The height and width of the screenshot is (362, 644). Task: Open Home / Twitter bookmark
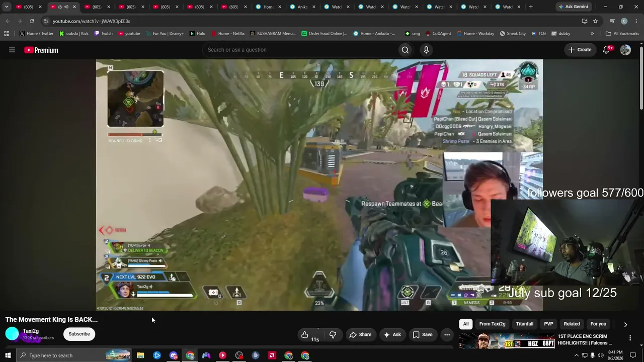coord(36,34)
